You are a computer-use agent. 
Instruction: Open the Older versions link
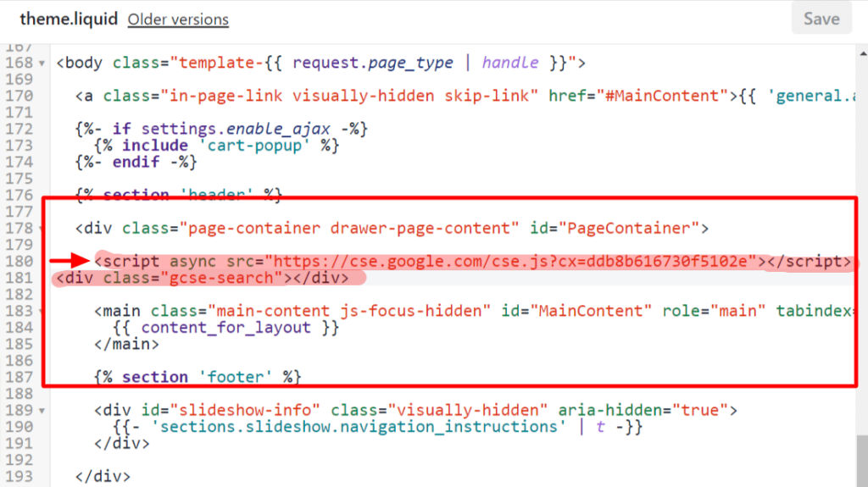(178, 19)
